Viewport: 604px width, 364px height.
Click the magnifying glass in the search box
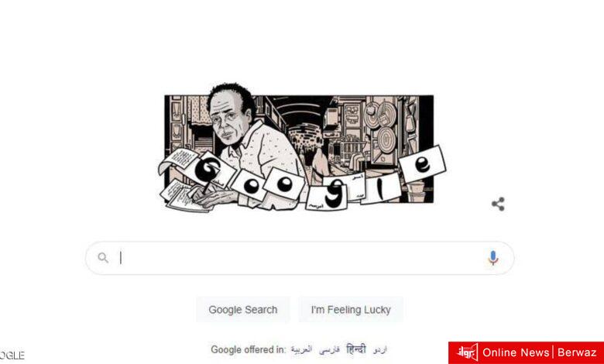(103, 258)
